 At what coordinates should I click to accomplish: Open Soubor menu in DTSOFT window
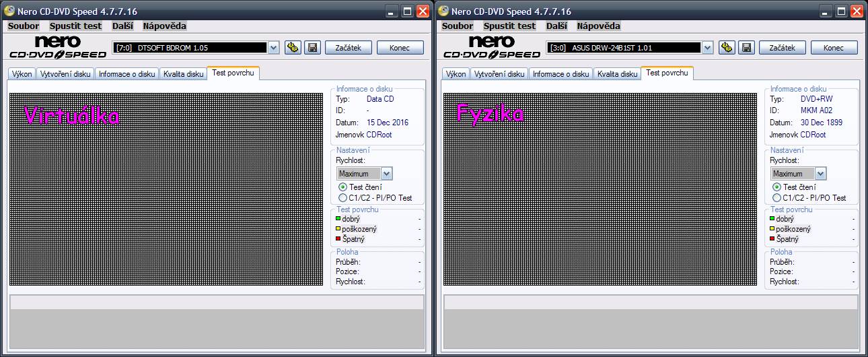coord(24,26)
